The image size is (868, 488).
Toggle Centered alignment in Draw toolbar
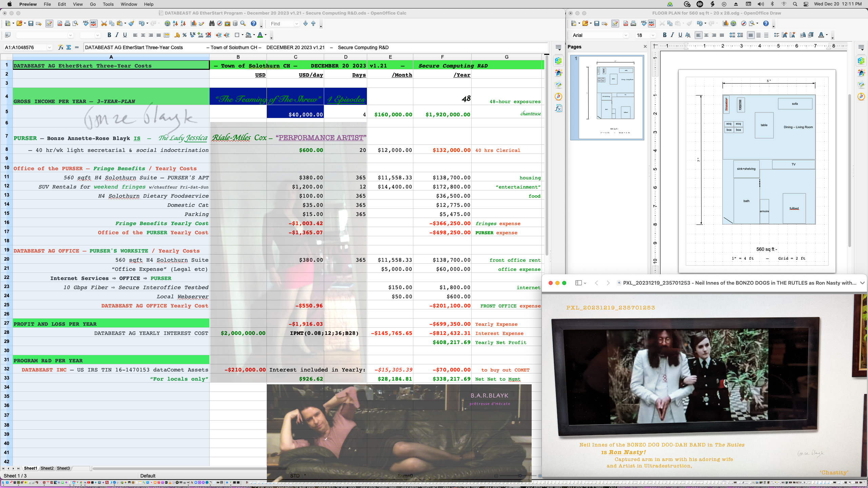click(x=706, y=35)
